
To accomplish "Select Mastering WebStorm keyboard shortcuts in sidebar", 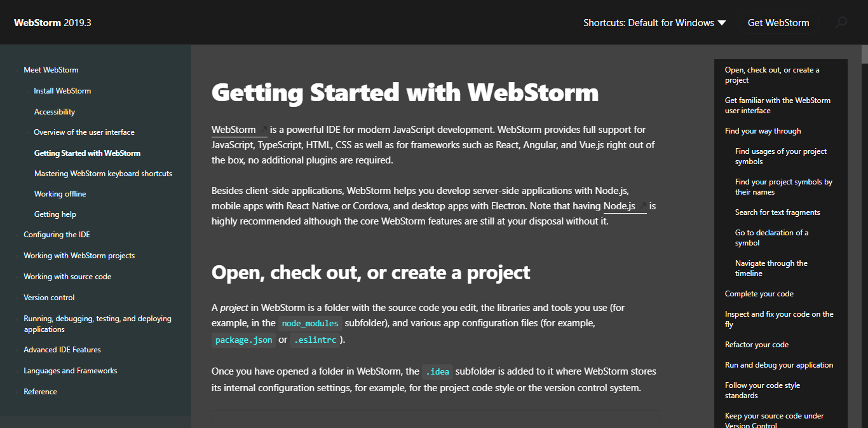I will pyautogui.click(x=104, y=173).
